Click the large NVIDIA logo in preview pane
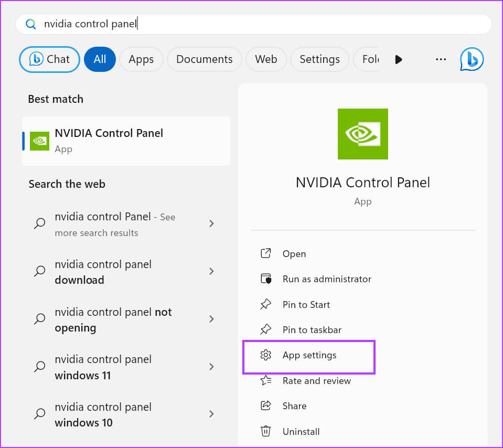503x448 pixels. 363,134
